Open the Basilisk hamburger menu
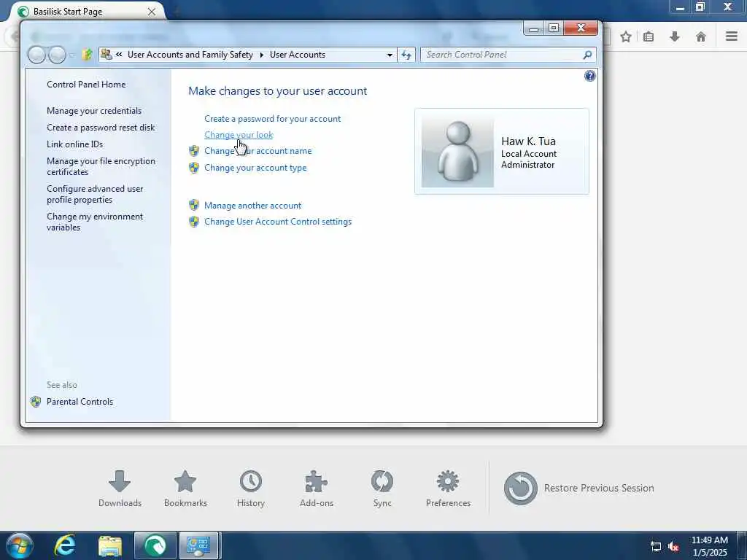Viewport: 747px width, 560px height. (732, 36)
